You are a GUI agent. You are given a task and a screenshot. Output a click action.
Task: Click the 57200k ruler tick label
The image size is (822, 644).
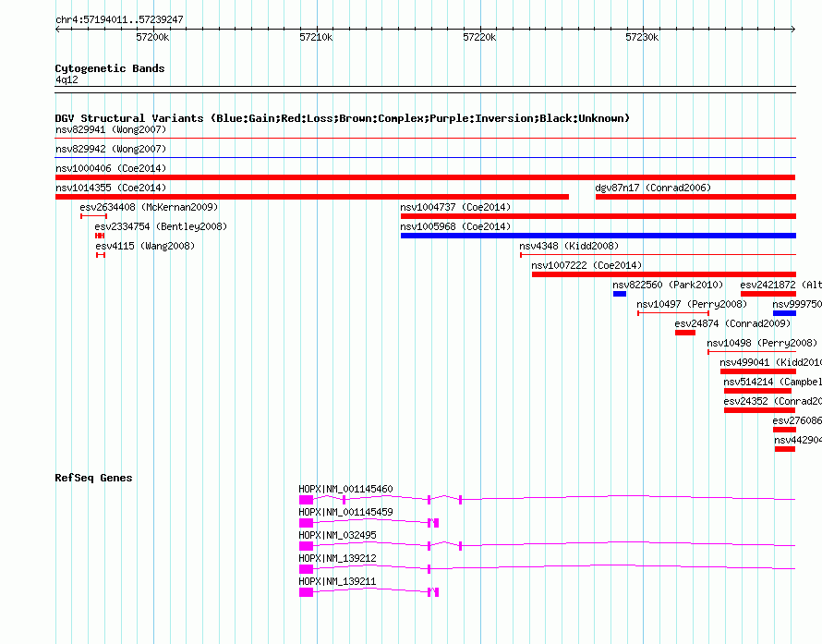point(152,37)
